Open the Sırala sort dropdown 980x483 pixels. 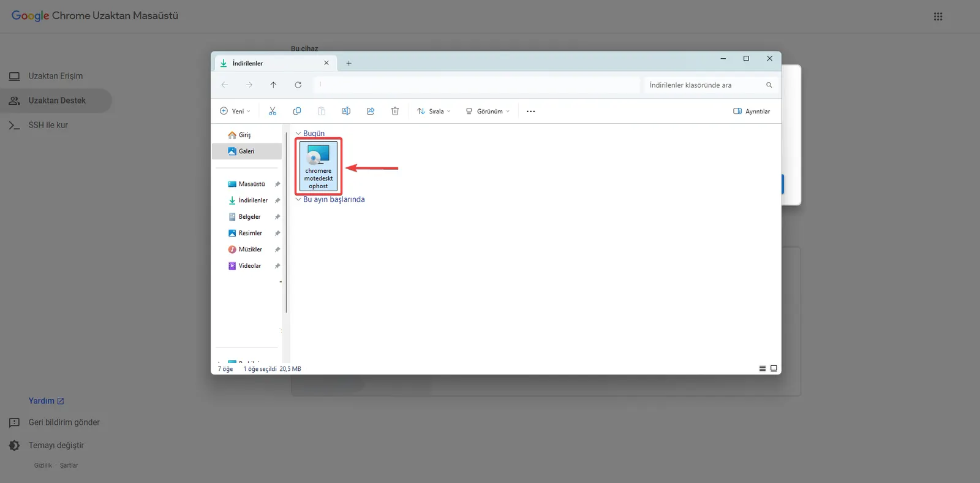tap(434, 111)
